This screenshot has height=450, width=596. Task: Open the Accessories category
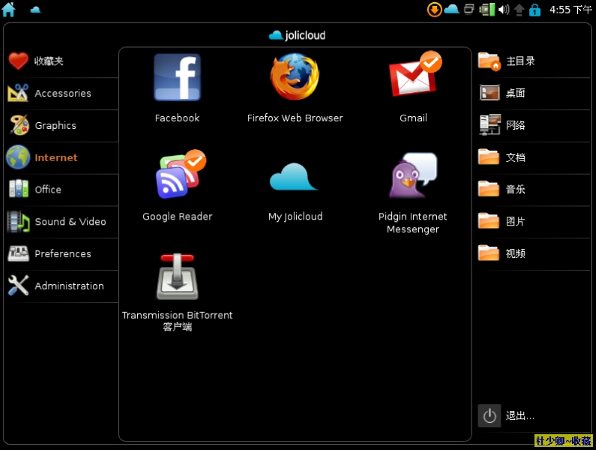[x=62, y=93]
